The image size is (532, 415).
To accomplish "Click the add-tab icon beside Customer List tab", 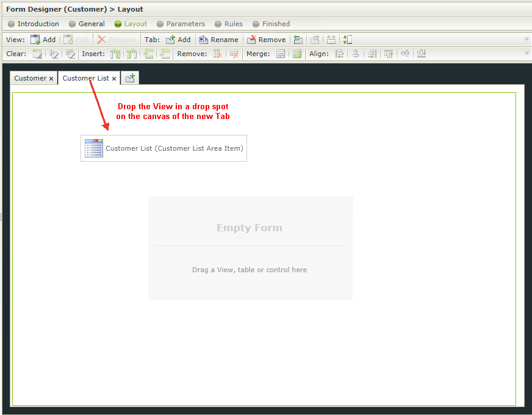I will coord(131,78).
